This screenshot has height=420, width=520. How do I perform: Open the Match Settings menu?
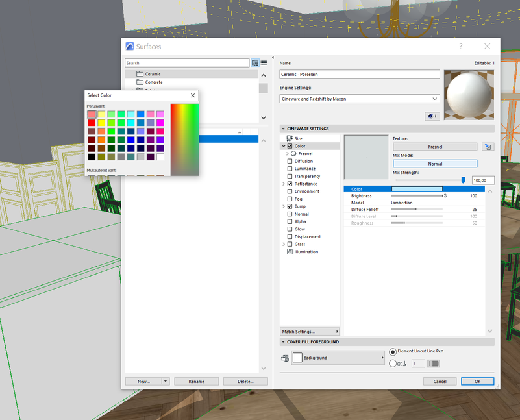pyautogui.click(x=310, y=332)
